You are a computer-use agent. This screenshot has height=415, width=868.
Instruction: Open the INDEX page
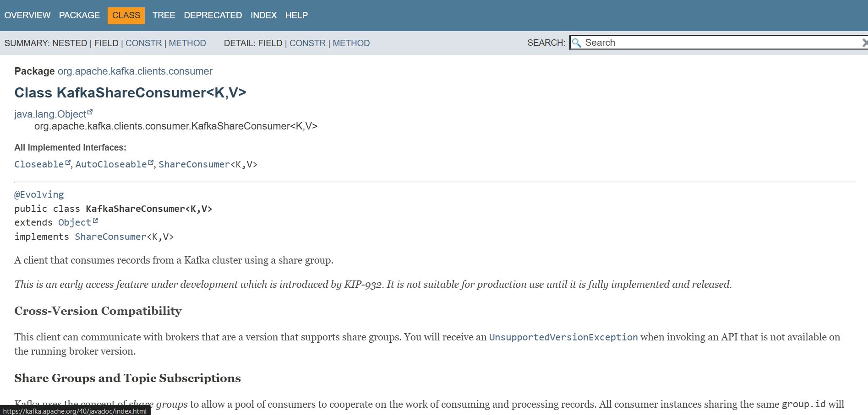tap(263, 15)
